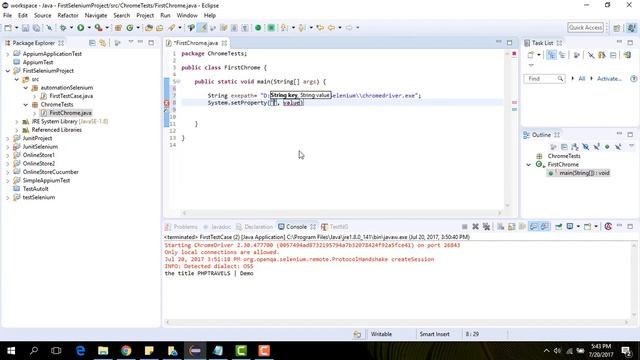Open the Package Explorer view menu triangle
The image size is (640, 360).
[131, 42]
